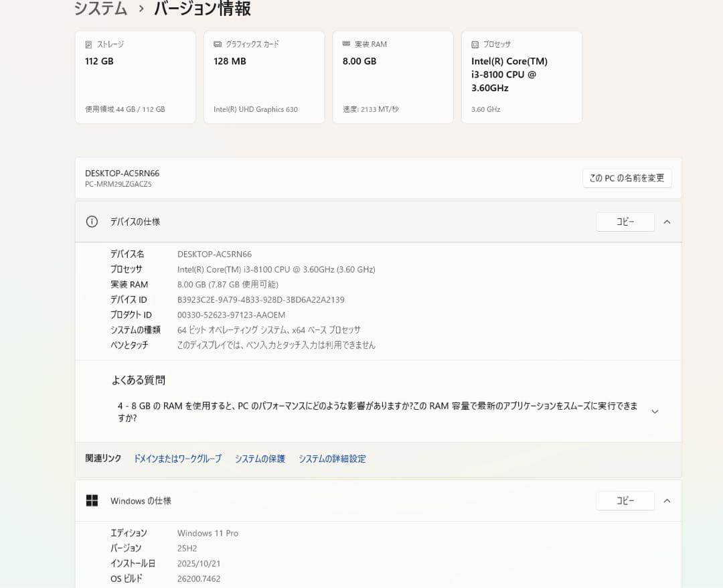Click the Windows logo beside Windows の仕様
Viewport: 723px width, 588px height.
92,500
